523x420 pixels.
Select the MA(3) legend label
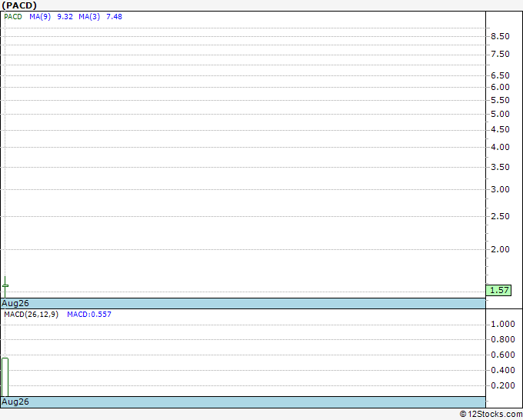tap(89, 17)
